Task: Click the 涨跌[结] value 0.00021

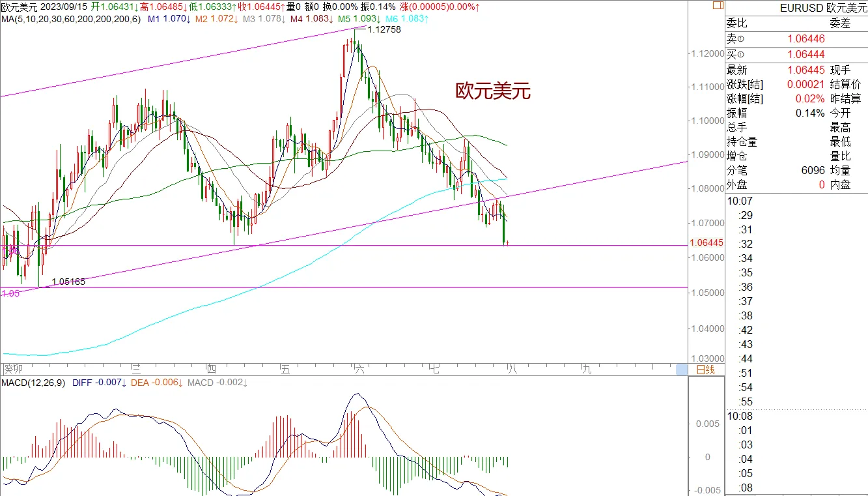Action: click(x=806, y=84)
